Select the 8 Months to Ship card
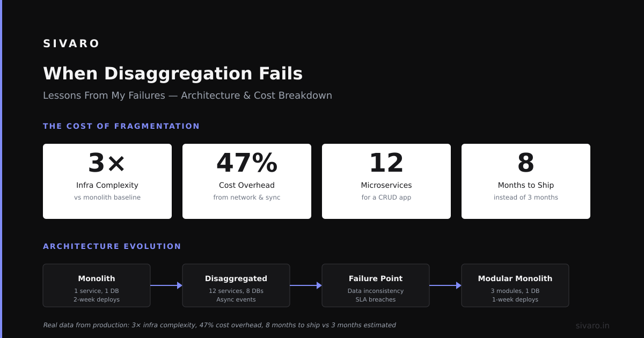 (526, 181)
